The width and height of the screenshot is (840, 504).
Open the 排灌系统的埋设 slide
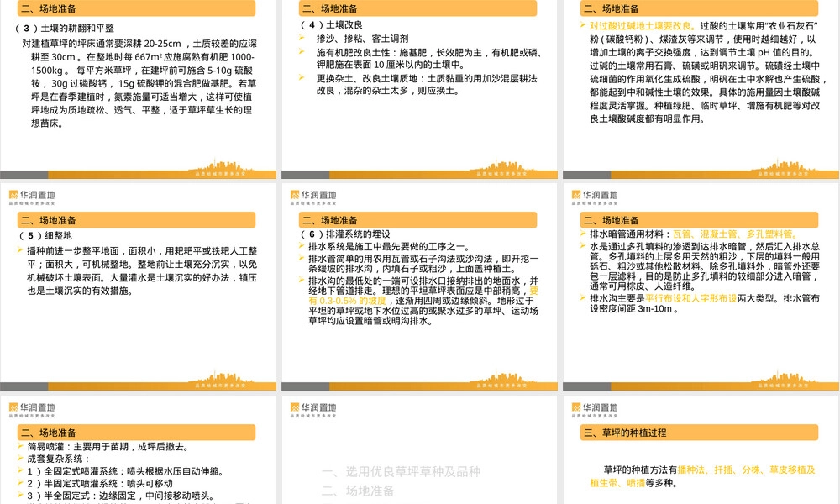coord(419,286)
